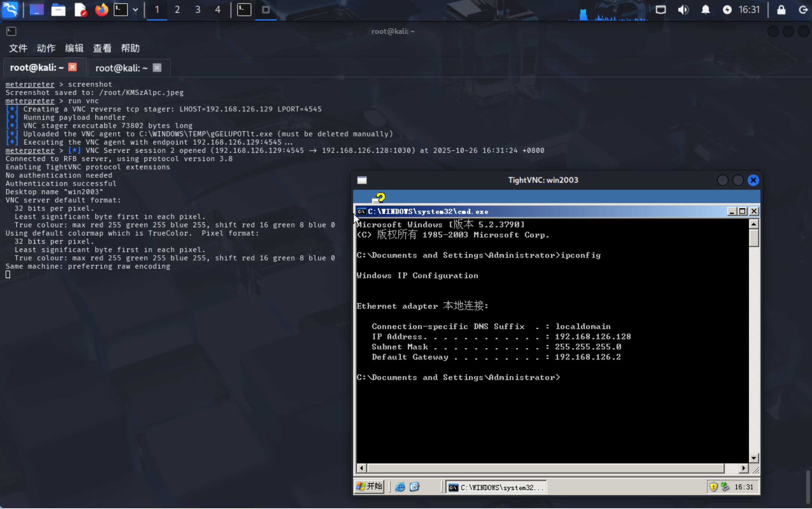Image resolution: width=812 pixels, height=509 pixels.
Task: Click the volume speaker icon
Action: [683, 10]
